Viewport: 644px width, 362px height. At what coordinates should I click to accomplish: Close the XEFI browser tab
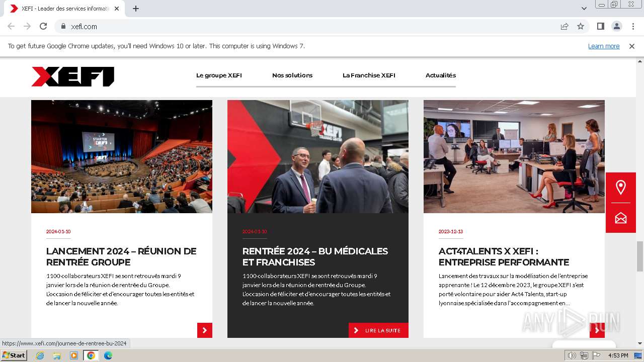point(117,9)
